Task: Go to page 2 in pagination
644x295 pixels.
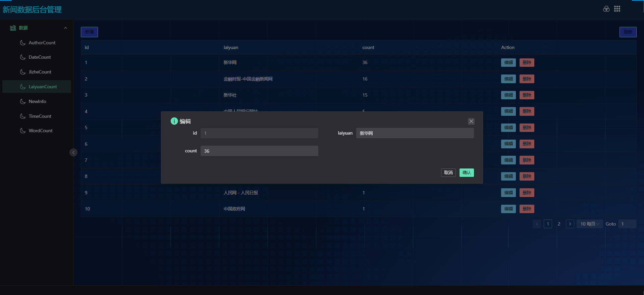Action: [559, 224]
